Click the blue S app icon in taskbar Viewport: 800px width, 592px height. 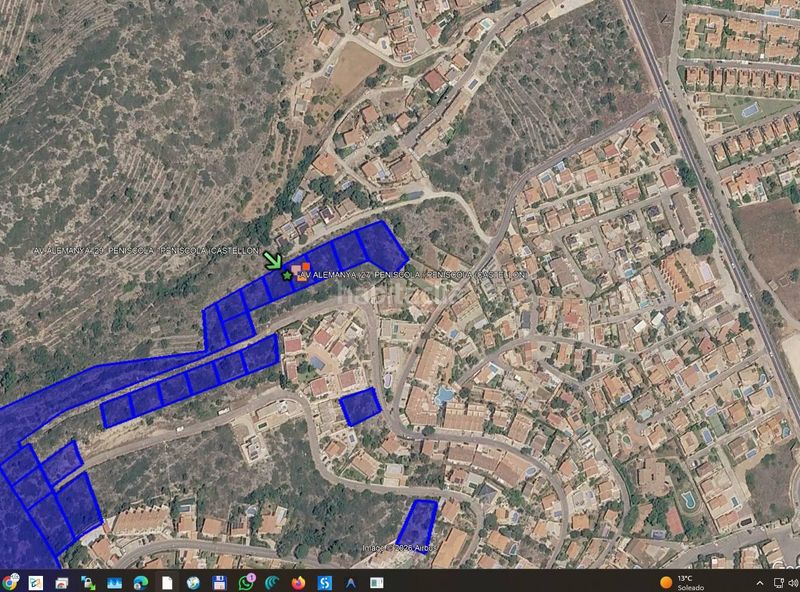click(x=324, y=583)
